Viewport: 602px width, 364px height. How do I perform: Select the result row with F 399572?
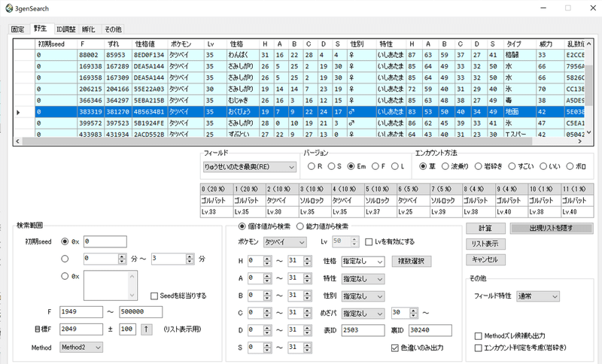(x=299, y=123)
